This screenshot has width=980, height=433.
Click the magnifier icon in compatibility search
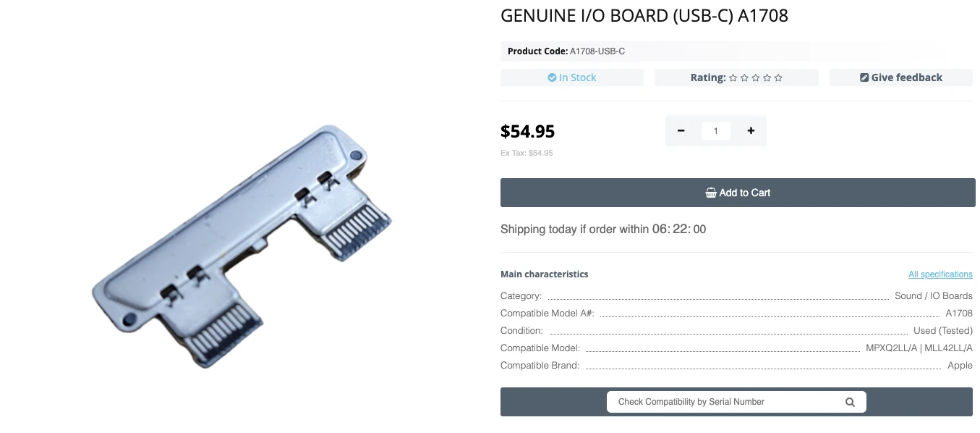(x=850, y=401)
